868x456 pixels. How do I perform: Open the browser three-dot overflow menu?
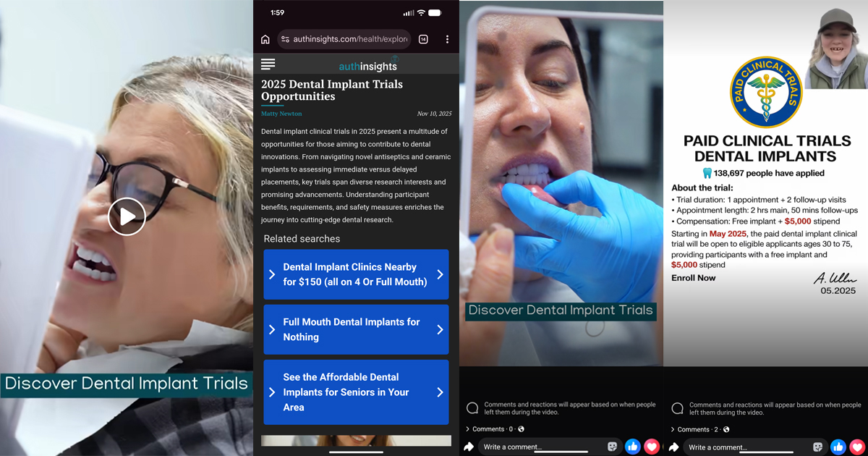[x=447, y=39]
